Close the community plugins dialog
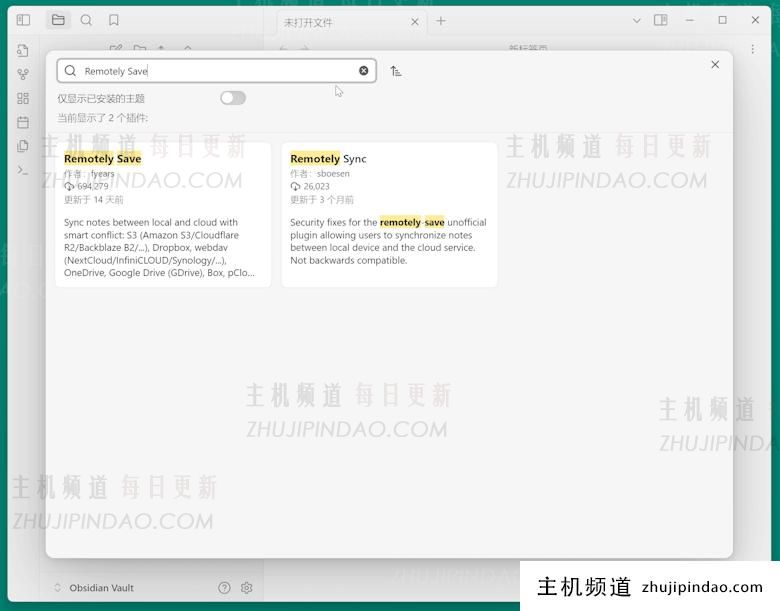Image resolution: width=780 pixels, height=611 pixels. tap(715, 64)
